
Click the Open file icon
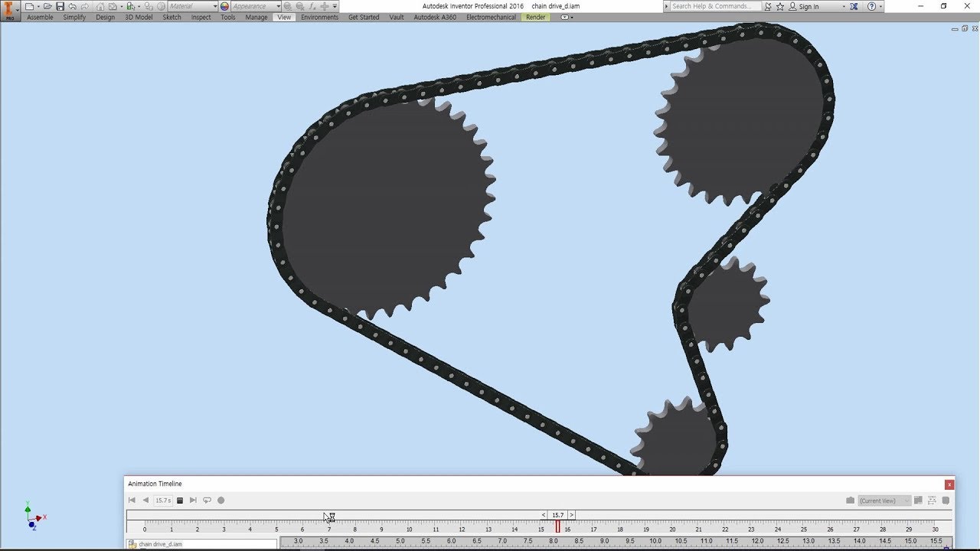(x=47, y=6)
